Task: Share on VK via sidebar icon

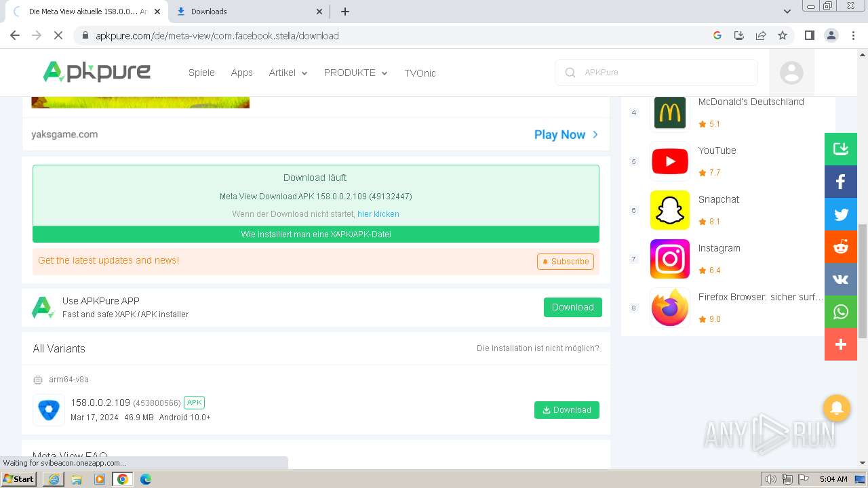Action: pyautogui.click(x=841, y=279)
